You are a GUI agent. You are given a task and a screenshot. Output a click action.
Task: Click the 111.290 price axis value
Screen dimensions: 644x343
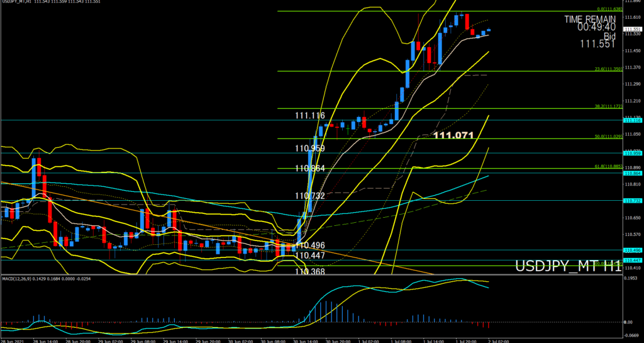633,84
